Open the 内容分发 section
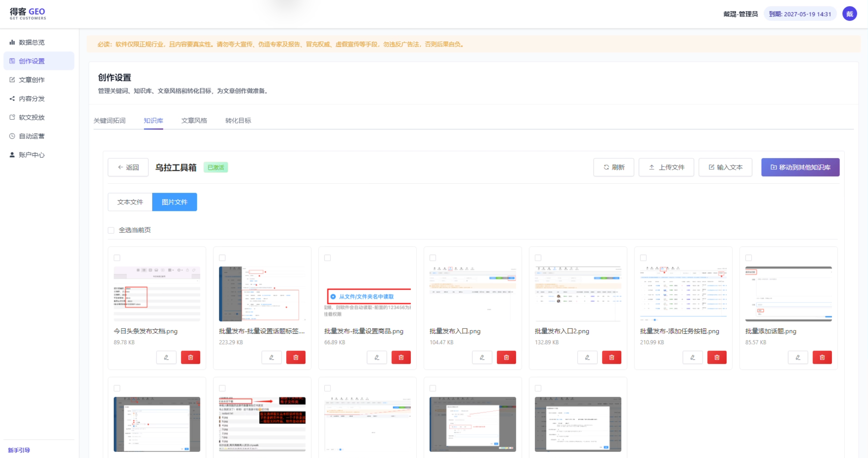 tap(39, 99)
